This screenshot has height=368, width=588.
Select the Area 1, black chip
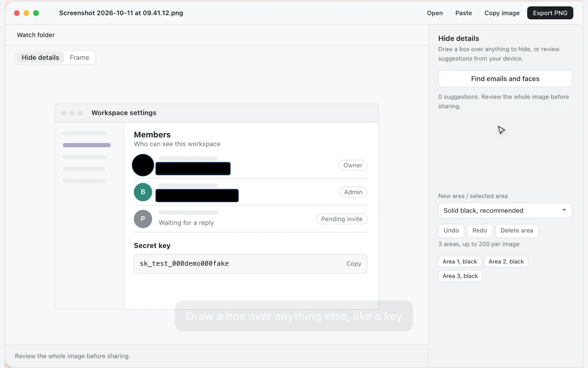click(460, 262)
